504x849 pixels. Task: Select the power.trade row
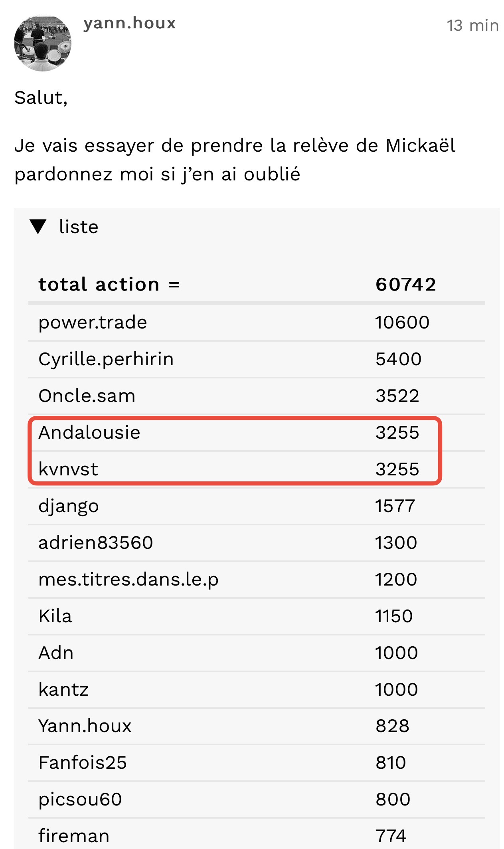(257, 322)
